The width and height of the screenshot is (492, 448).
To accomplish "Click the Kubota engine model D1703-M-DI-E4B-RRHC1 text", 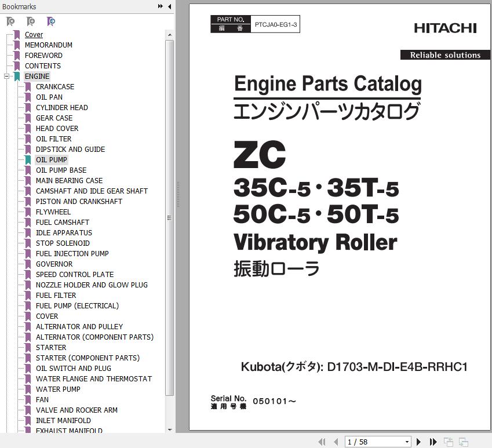I will point(397,367).
